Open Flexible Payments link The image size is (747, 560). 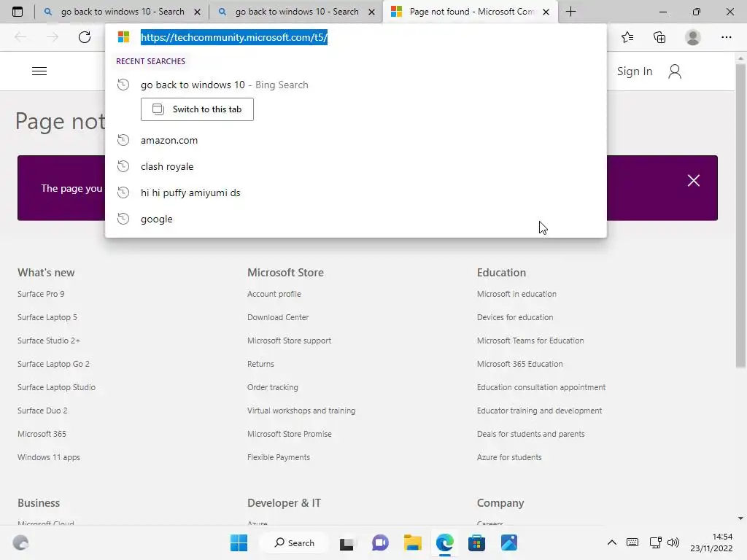(278, 457)
